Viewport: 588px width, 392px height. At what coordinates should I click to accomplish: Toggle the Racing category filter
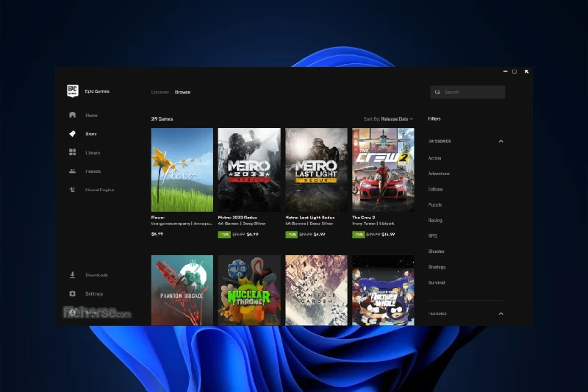pyautogui.click(x=435, y=220)
